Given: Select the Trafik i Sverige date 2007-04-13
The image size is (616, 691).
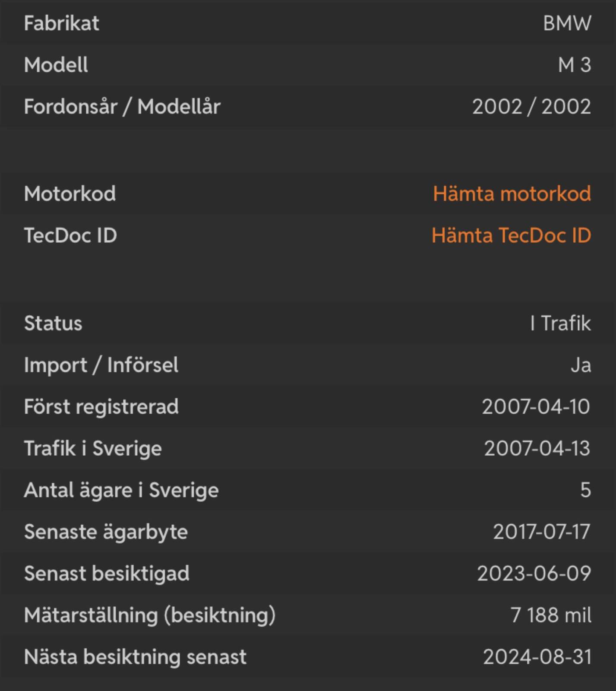Looking at the screenshot, I should pos(537,448).
